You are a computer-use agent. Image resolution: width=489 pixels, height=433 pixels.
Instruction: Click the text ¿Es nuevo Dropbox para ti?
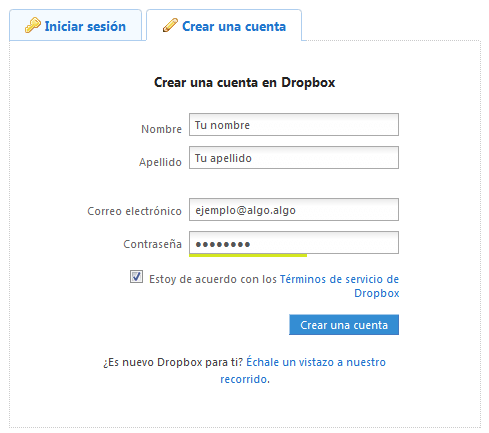click(173, 362)
